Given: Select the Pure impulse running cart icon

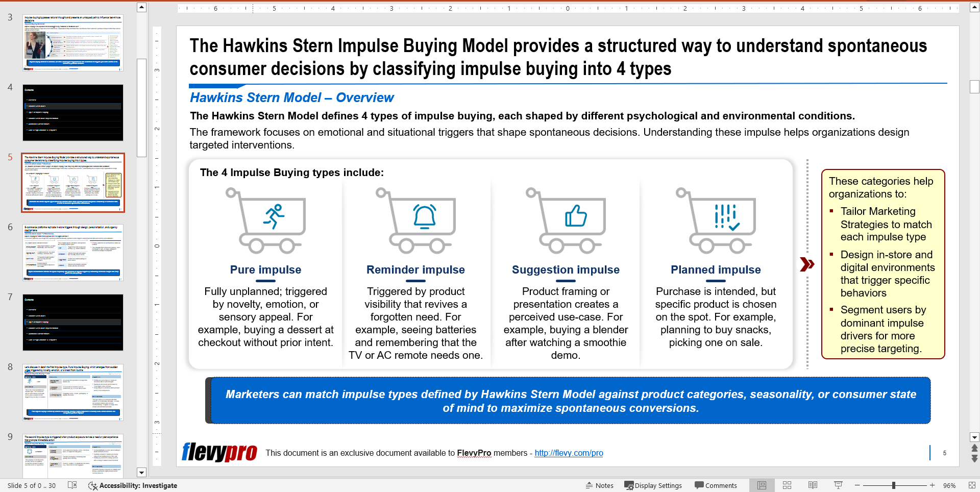Looking at the screenshot, I should [266, 220].
